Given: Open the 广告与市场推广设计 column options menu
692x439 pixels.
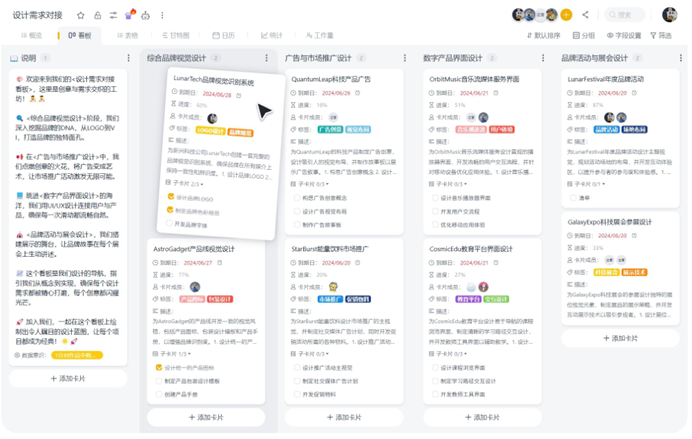Looking at the screenshot, I should coord(405,58).
